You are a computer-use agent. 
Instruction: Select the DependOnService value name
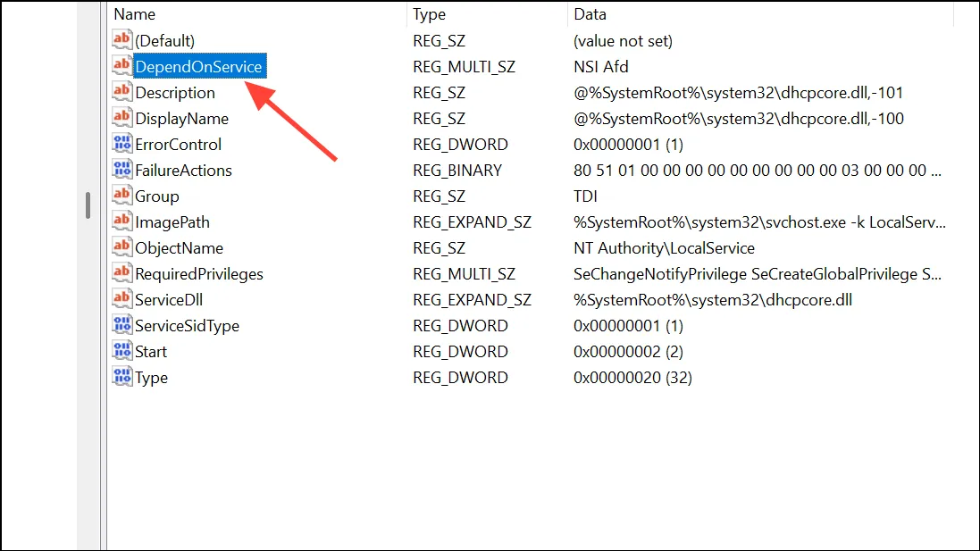(198, 66)
